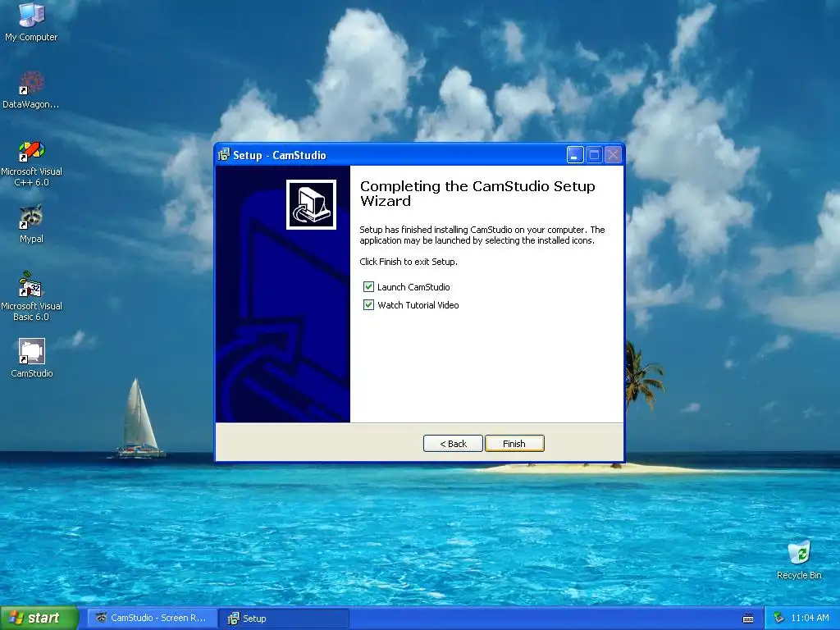Viewport: 840px width, 630px height.
Task: Go back with the < Back button
Action: point(453,444)
